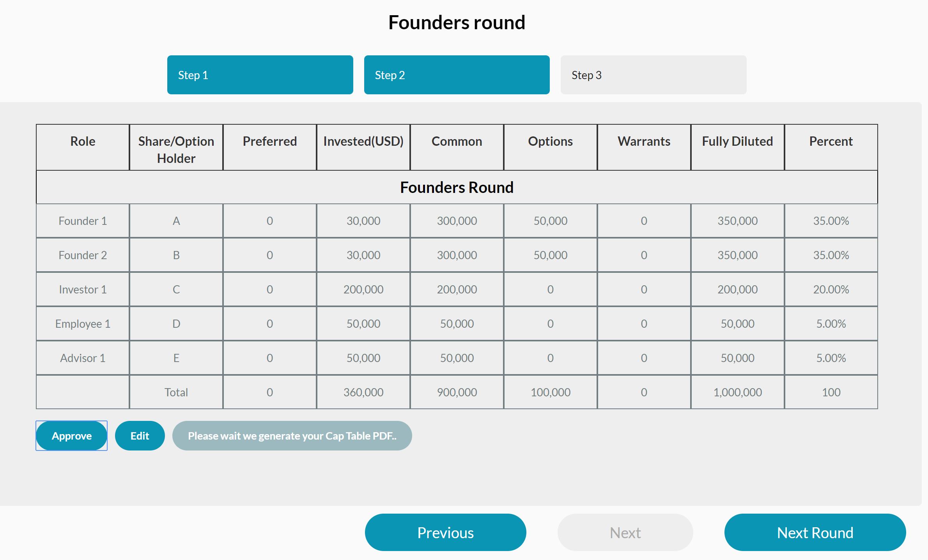The height and width of the screenshot is (560, 928).
Task: Click the Total fully diluted 1,000,000 cell
Action: pyautogui.click(x=737, y=392)
